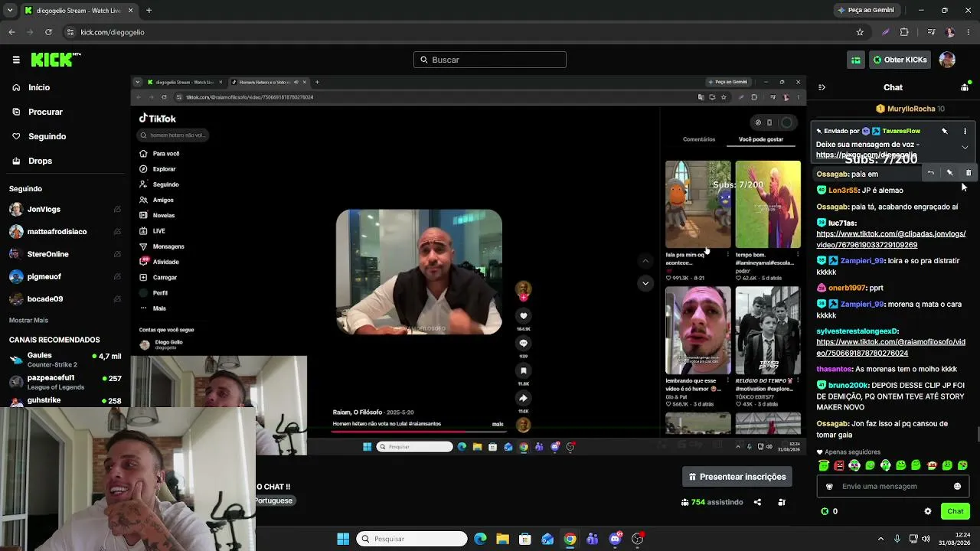Open the Chrome extensions puzzle icon
The width and height of the screenshot is (980, 551).
click(x=904, y=32)
